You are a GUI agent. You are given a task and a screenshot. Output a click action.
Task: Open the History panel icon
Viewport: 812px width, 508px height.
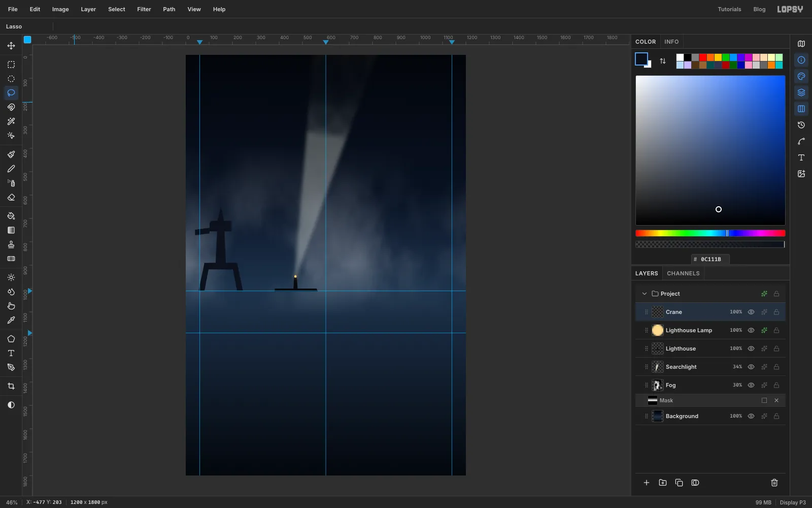click(x=801, y=125)
